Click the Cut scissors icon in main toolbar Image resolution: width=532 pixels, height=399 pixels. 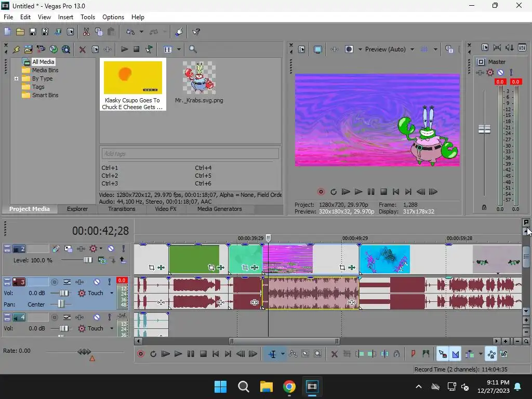coord(86,32)
